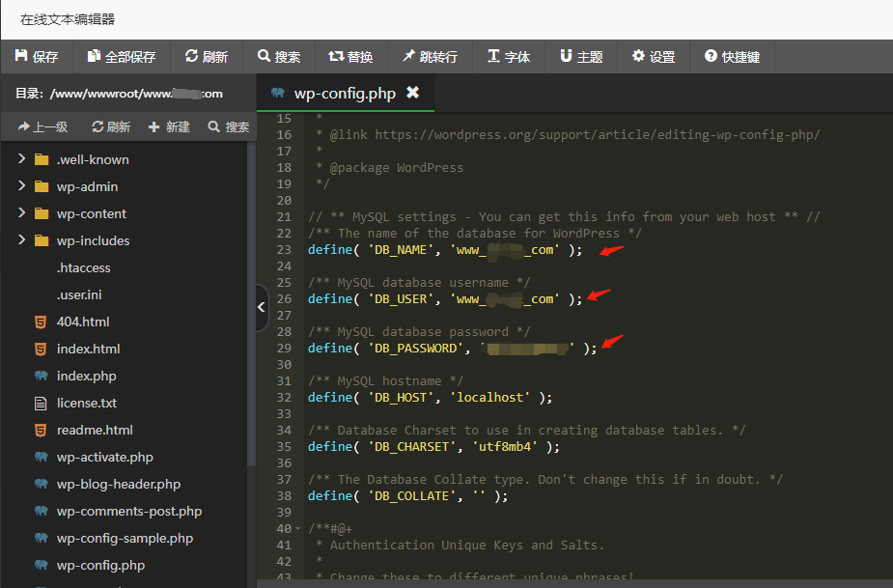This screenshot has width=893, height=588.
Task: Click the Refresh (刷新) toolbar icon
Action: 191,56
